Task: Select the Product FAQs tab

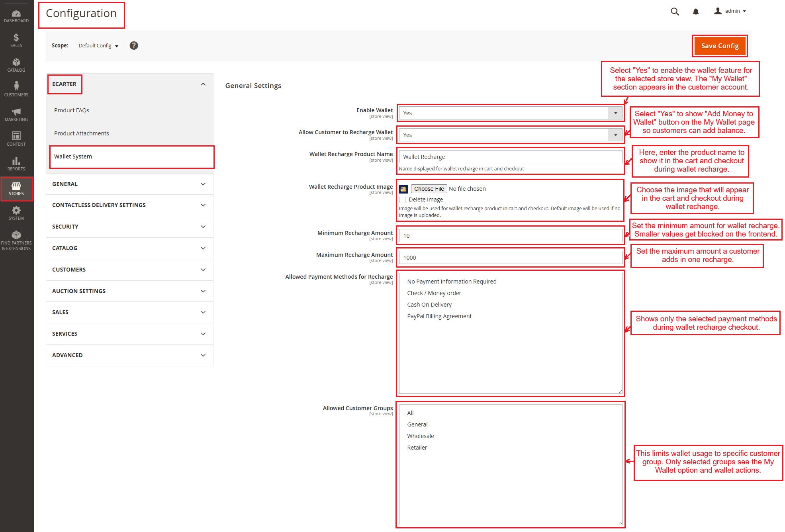Action: point(72,110)
